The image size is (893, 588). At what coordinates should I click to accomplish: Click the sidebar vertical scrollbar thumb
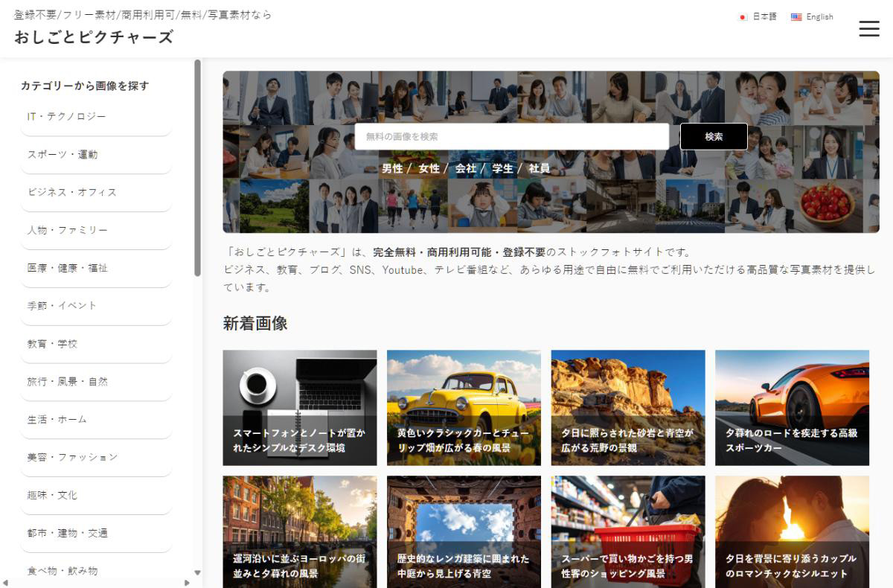tap(197, 167)
